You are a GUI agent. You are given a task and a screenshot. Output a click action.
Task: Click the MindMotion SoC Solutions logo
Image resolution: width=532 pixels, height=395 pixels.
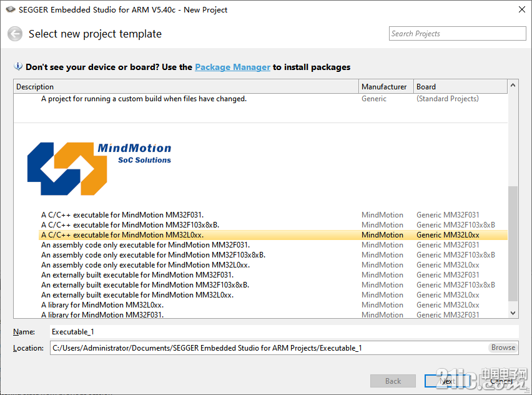point(99,169)
